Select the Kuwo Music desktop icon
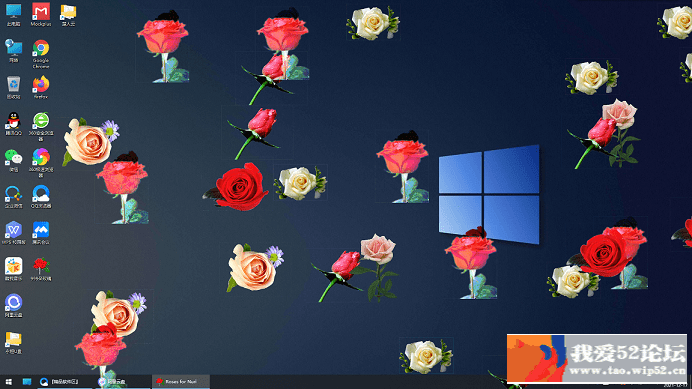The width and height of the screenshot is (692, 389). click(13, 270)
